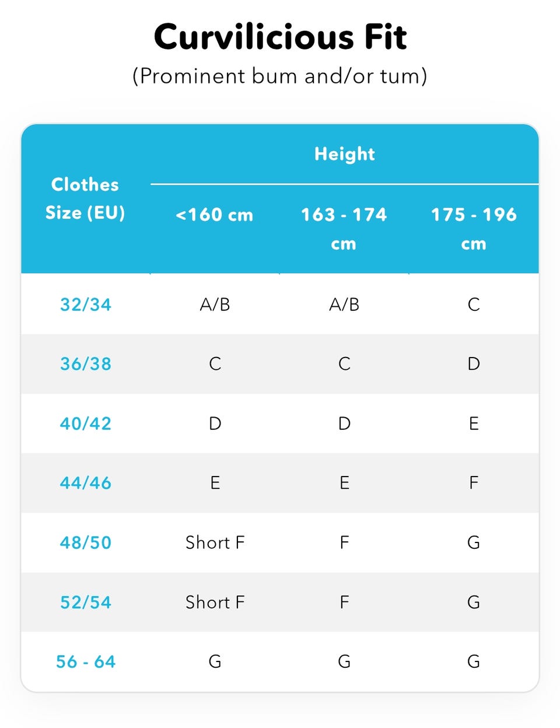Viewport: 560px width, 728px height.
Task: Click the '56 - 64' size row label
Action: pyautogui.click(x=86, y=661)
